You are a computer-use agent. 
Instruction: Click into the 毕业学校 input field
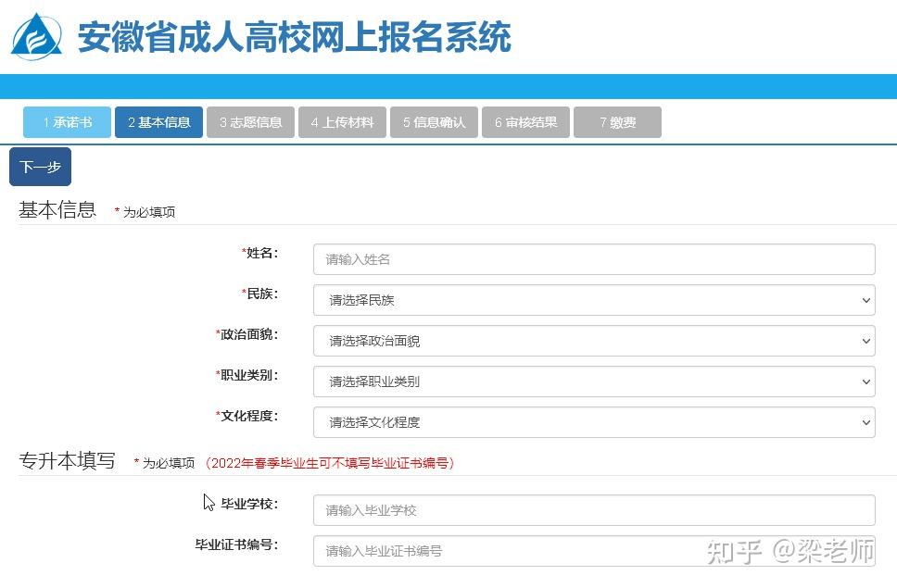[594, 510]
